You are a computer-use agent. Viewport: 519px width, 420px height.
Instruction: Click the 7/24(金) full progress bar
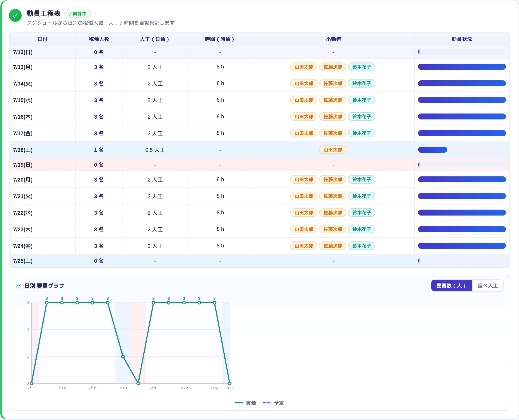pos(462,246)
